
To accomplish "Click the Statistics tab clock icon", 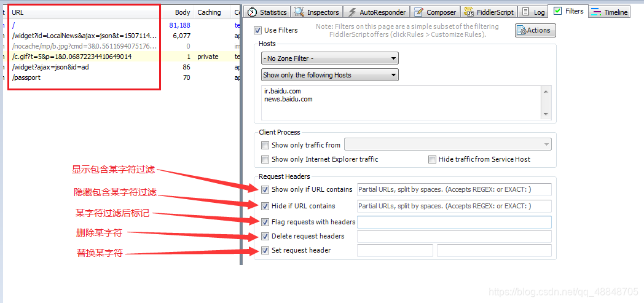I will [252, 12].
